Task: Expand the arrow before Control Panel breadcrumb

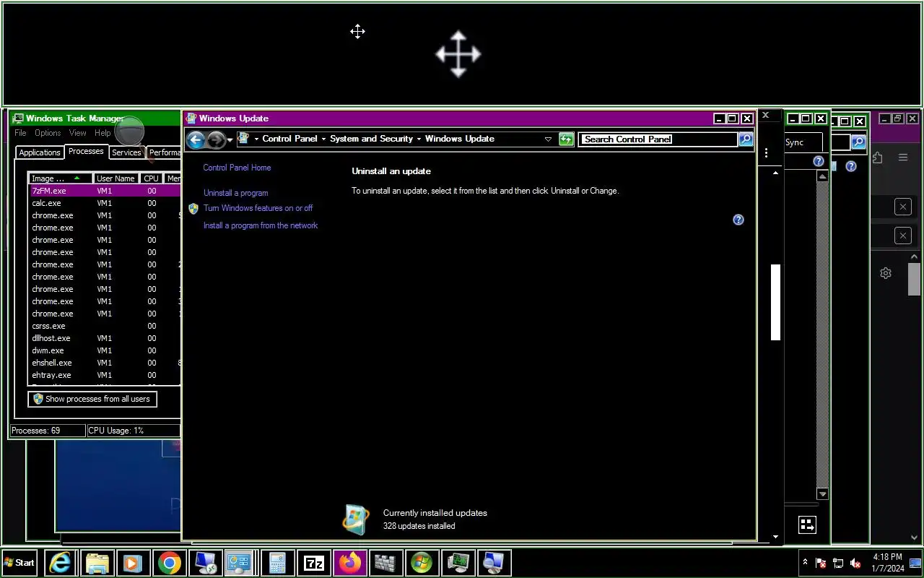Action: [x=256, y=139]
